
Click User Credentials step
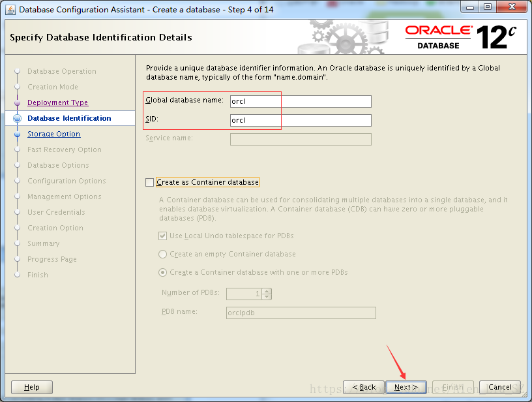click(56, 212)
